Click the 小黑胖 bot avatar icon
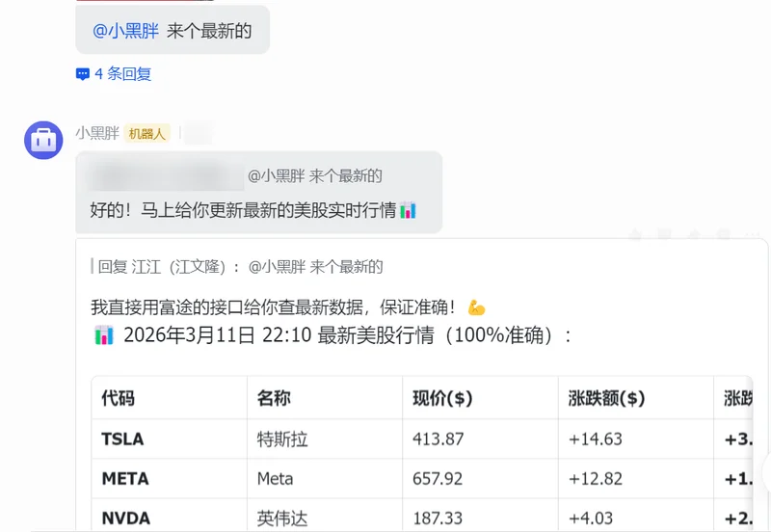 coord(43,141)
